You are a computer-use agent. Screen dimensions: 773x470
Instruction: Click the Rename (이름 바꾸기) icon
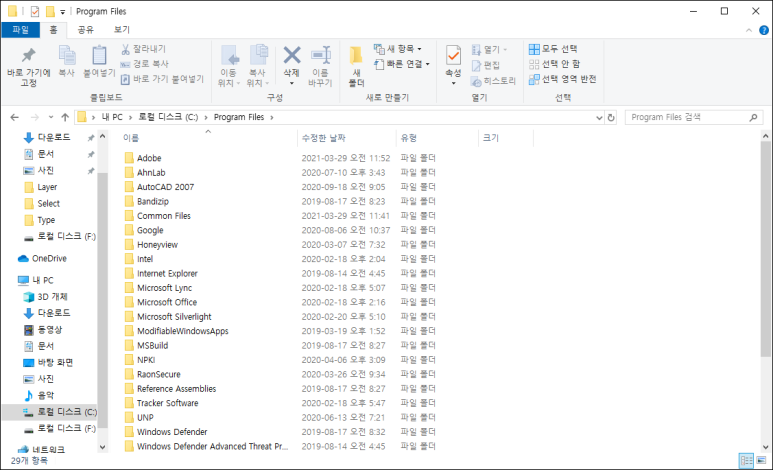(320, 55)
